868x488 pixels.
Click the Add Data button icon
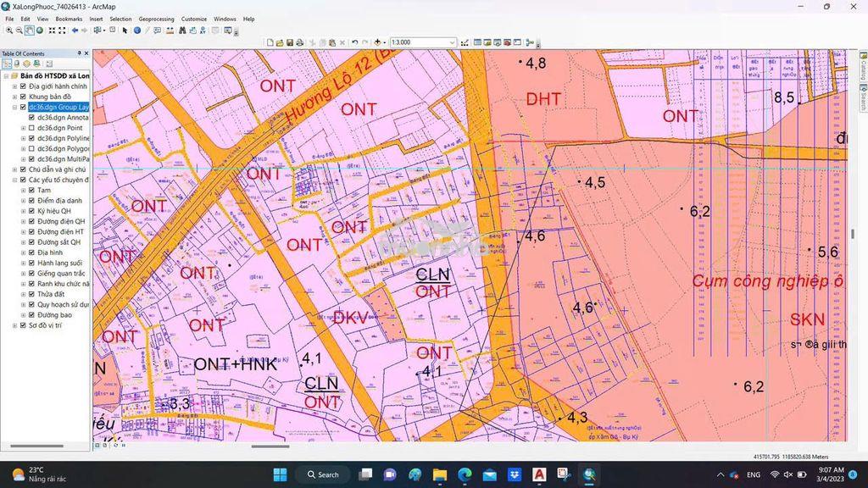coord(377,42)
